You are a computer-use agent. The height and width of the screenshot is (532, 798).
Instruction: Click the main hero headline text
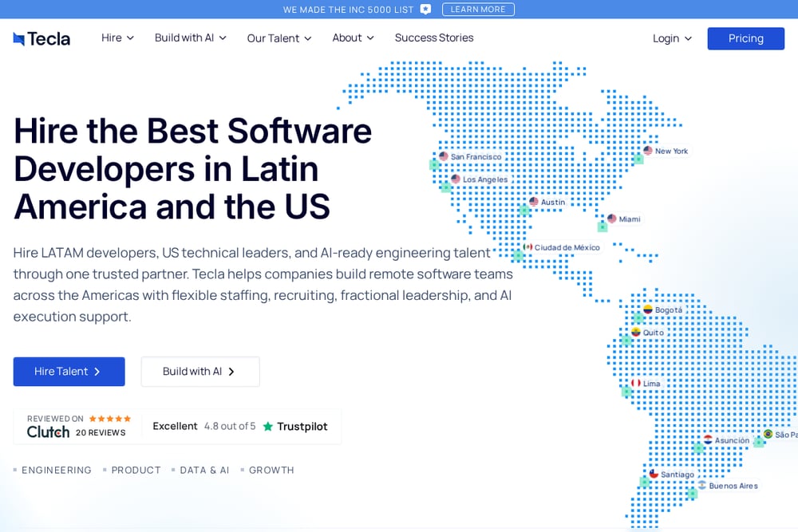click(x=193, y=168)
